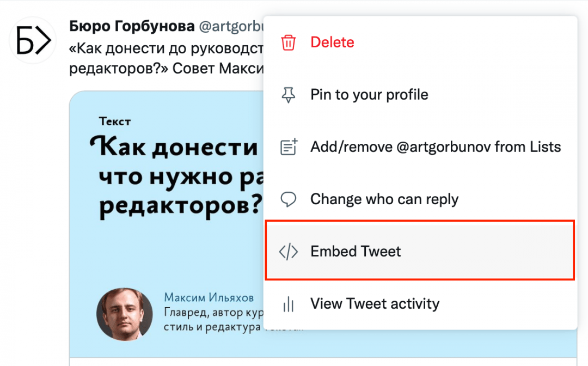Click the Delete trash icon
Screen dimensions: 588x366
click(289, 42)
